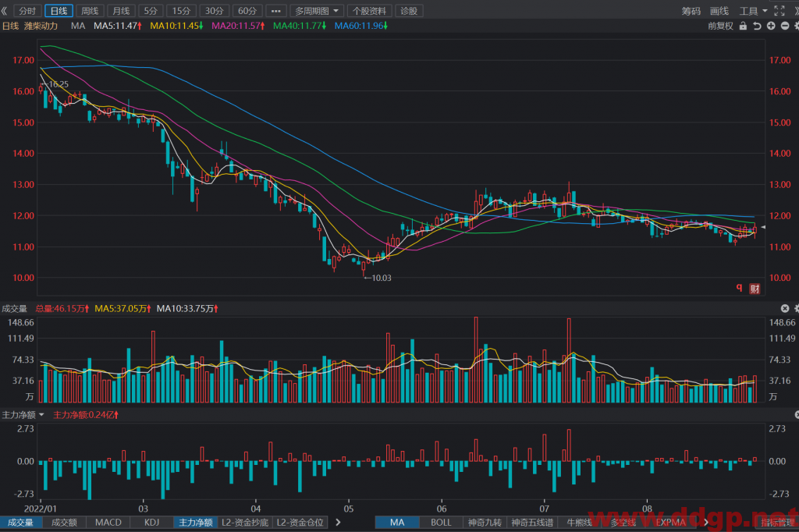Click the MA20:11.57 value label
Image resolution: width=799 pixels, height=532 pixels.
238,26
